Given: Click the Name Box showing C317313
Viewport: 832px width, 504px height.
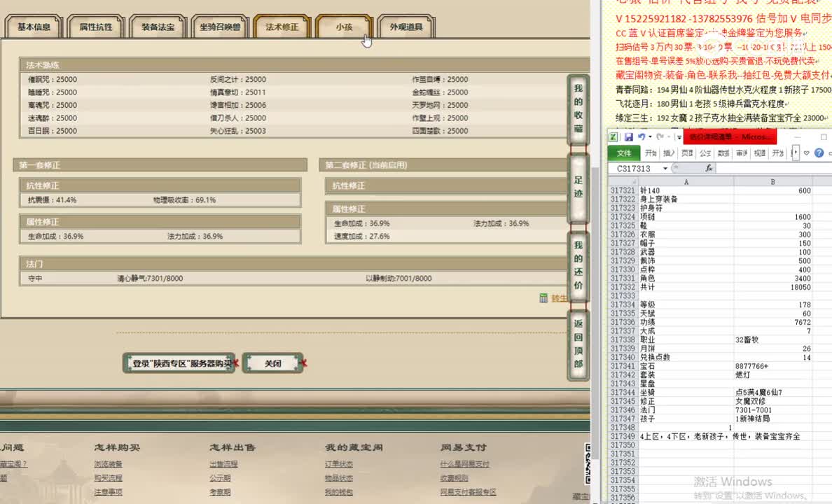Looking at the screenshot, I should tap(634, 168).
